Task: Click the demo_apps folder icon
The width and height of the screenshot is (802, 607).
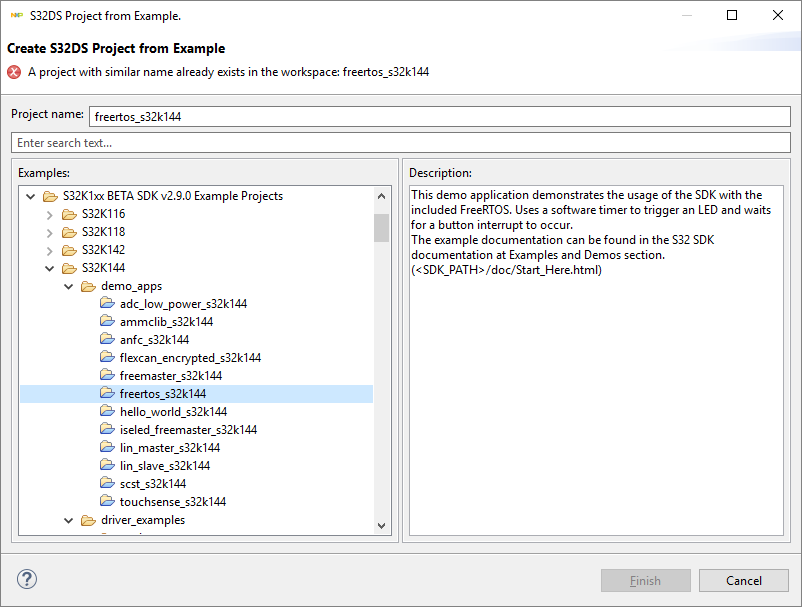Action: [88, 286]
